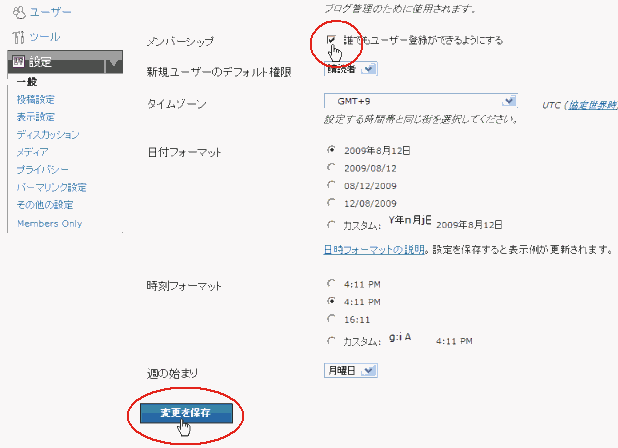Open the default new user role dropdown
The width and height of the screenshot is (618, 448).
tap(350, 69)
